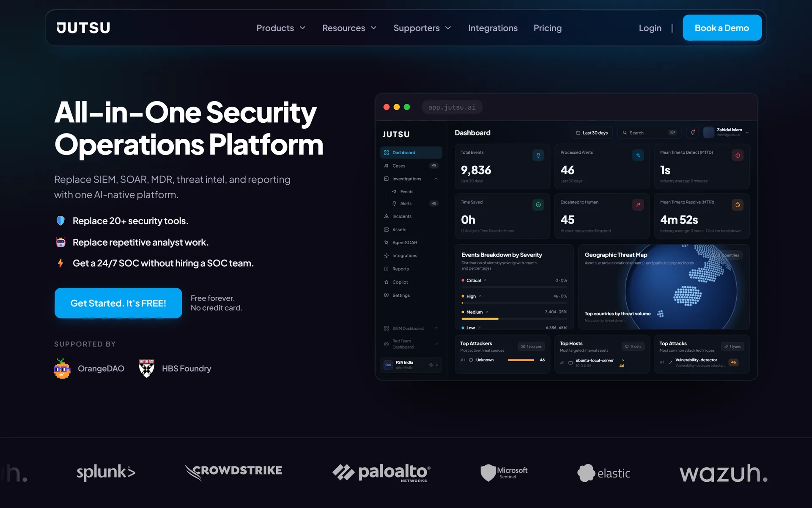Expand the Products dropdown menu
The height and width of the screenshot is (508, 812).
pos(281,28)
